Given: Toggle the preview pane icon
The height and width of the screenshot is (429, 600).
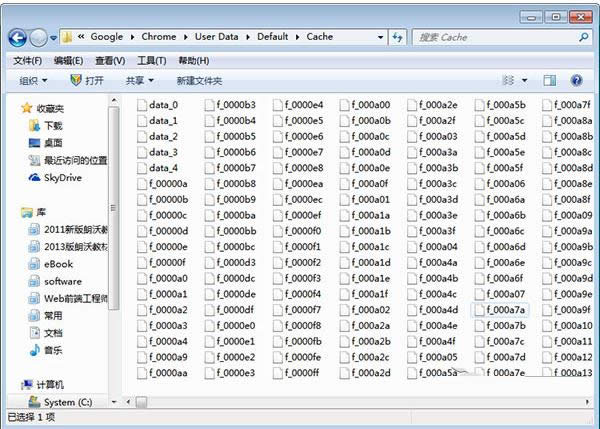Looking at the screenshot, I should point(549,80).
